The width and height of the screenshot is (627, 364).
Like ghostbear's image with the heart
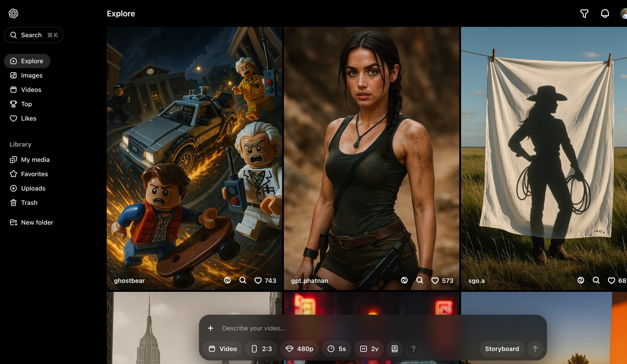(258, 281)
